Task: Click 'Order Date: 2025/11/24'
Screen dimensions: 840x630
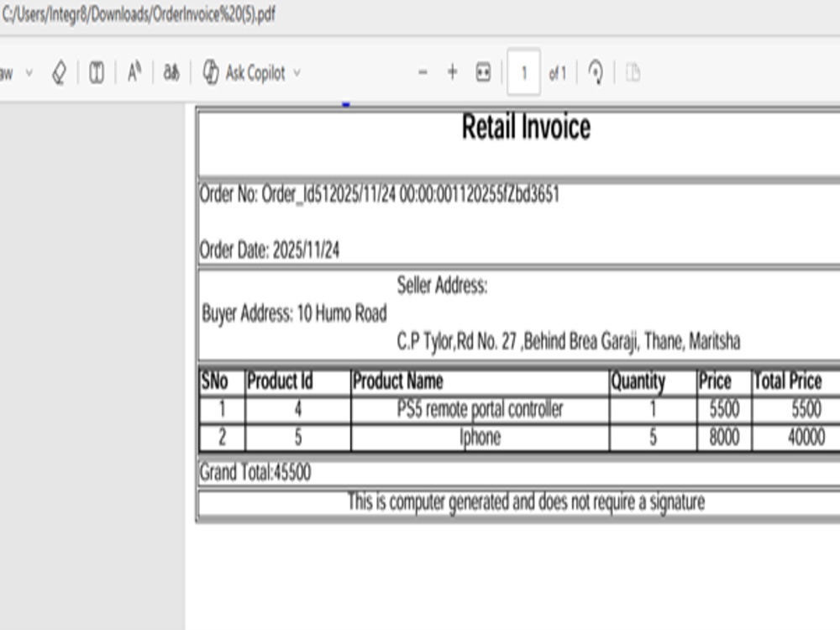Action: point(270,249)
